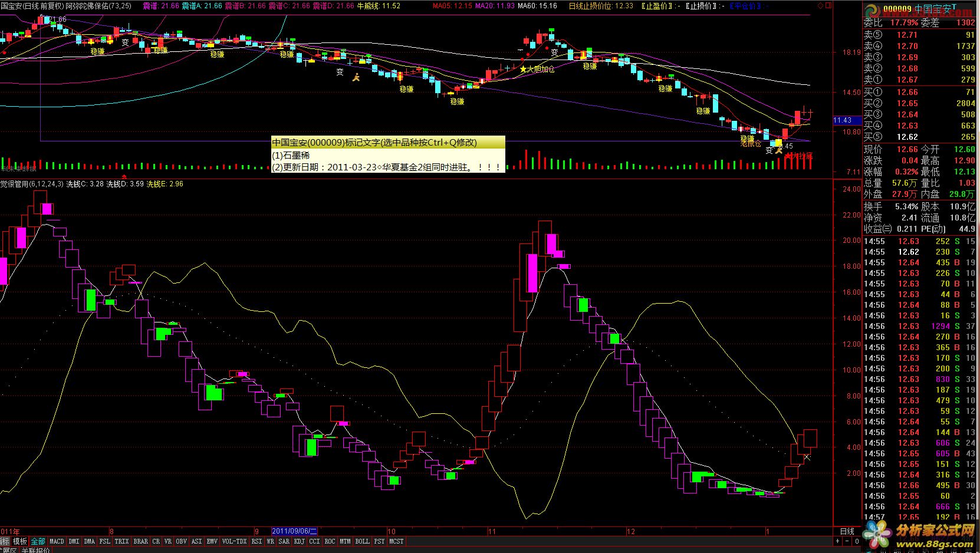Click the 止盈价 label in header
Image resolution: width=980 pixels, height=553 pixels.
(x=657, y=6)
